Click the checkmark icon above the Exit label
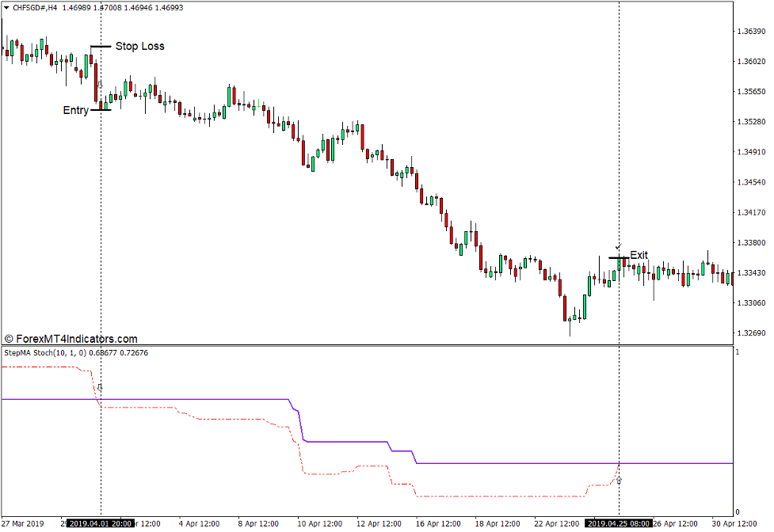 point(617,245)
